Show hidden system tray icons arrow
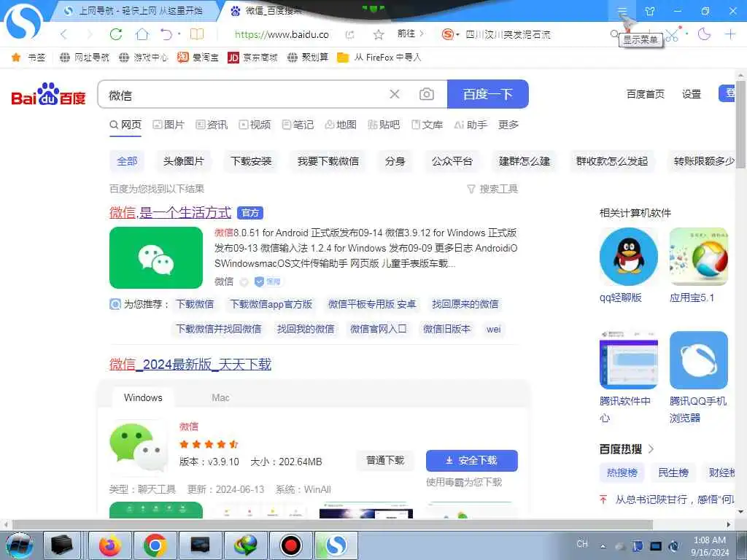This screenshot has height=560, width=747. tap(603, 547)
